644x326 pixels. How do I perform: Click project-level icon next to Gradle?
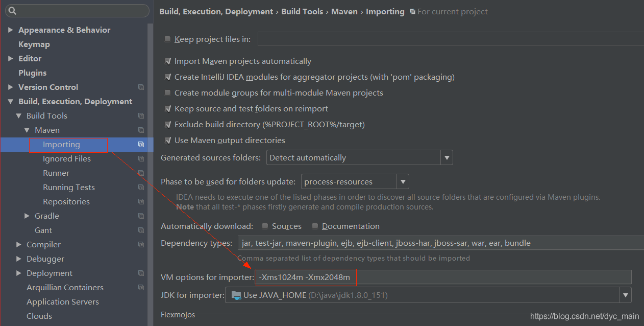[x=141, y=216]
